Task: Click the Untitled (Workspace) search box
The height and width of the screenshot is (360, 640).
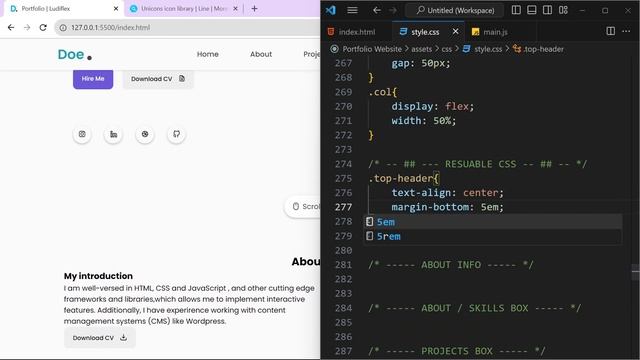Action: 454,10
